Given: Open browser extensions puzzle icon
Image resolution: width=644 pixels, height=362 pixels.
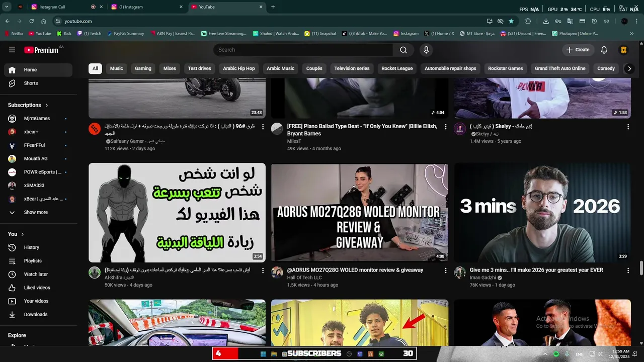Looking at the screenshot, I should 528,21.
